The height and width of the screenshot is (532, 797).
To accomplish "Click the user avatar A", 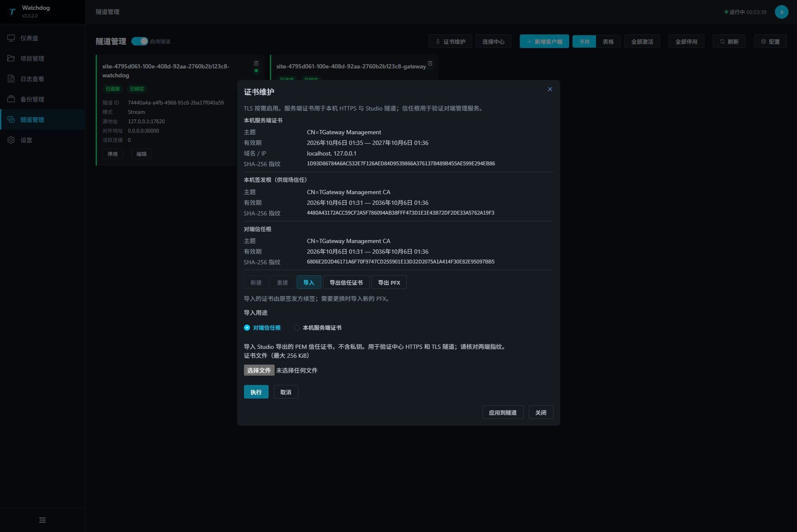I will pos(781,12).
